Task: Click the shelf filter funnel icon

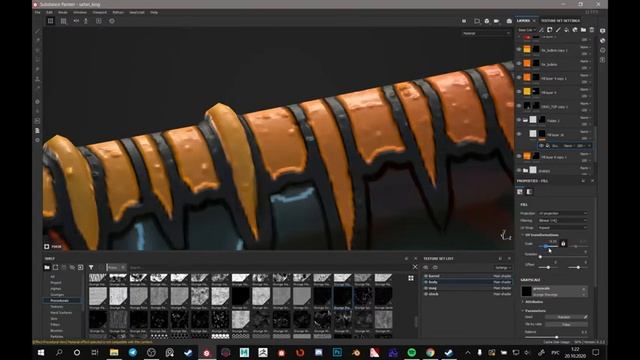Action: 91,267
